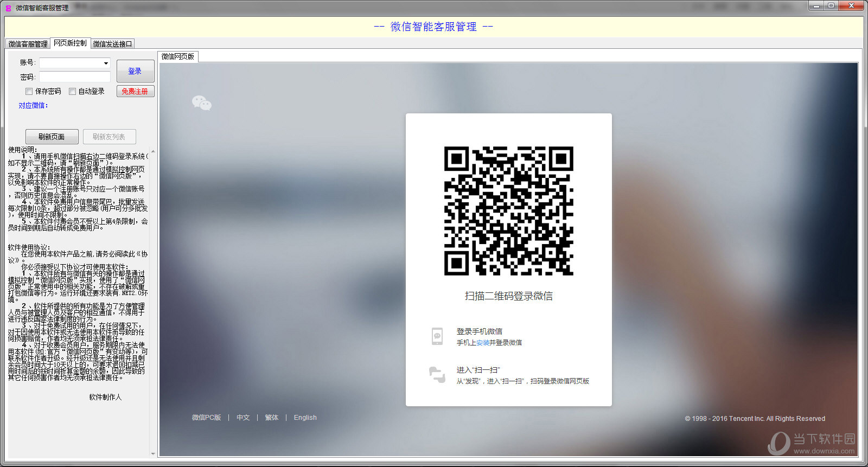Click the 进入"扫一扫" heading text
Screen dimensions: 868x467
click(478, 370)
